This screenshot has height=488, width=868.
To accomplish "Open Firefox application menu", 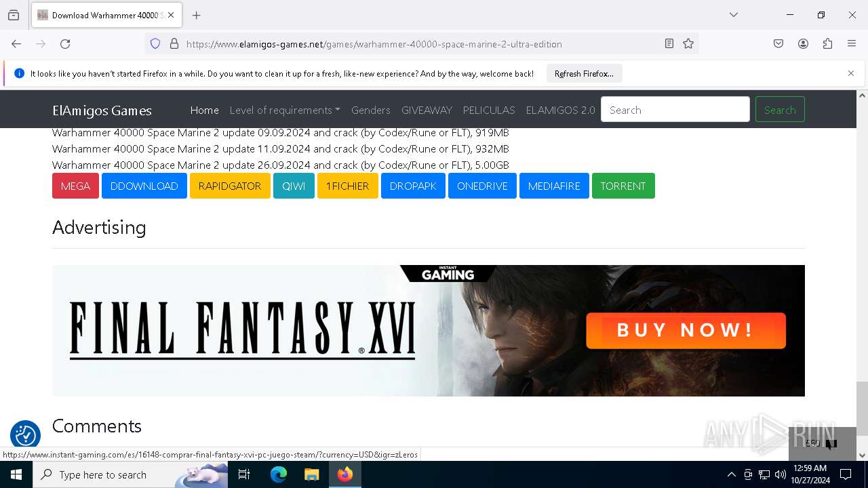I will click(x=852, y=44).
